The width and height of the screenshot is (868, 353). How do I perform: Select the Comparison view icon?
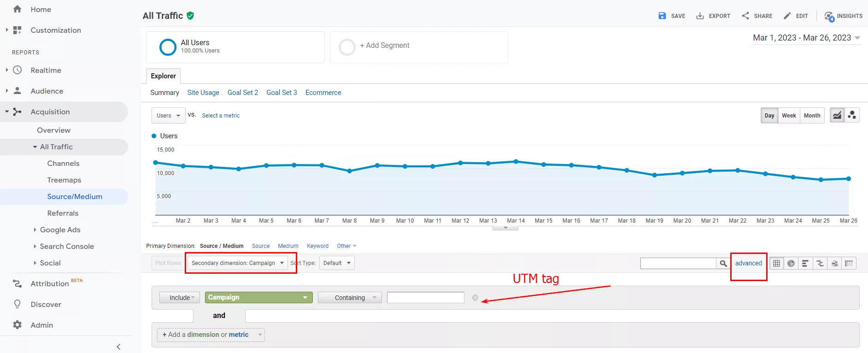click(820, 263)
